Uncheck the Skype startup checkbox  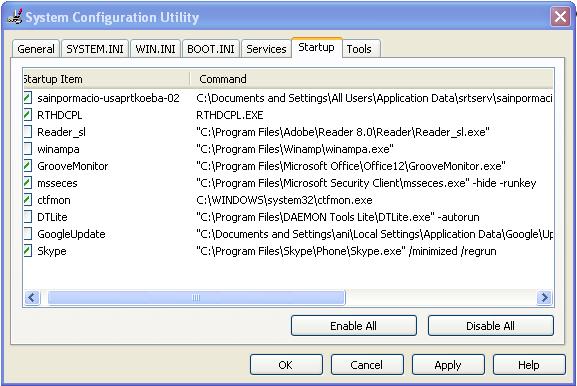click(x=28, y=251)
